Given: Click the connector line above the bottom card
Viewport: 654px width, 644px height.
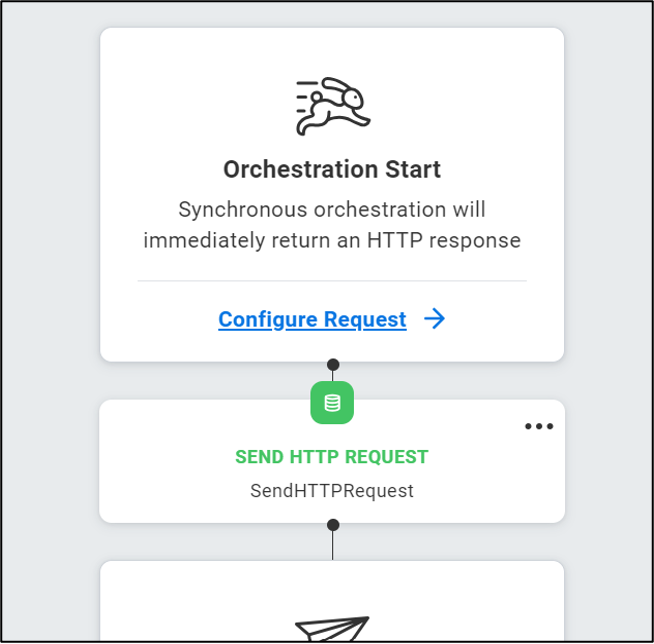Looking at the screenshot, I should pos(332,546).
